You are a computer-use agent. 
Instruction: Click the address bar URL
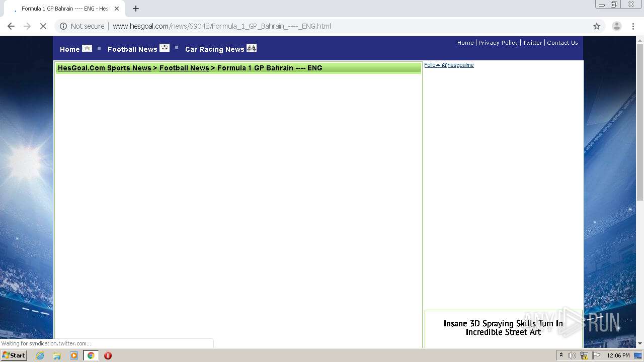222,26
